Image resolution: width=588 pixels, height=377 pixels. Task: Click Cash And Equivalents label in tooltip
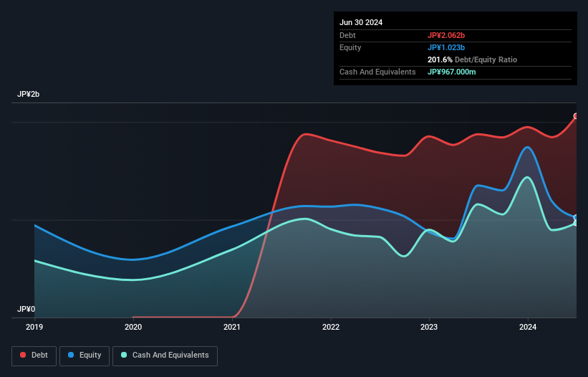[377, 72]
